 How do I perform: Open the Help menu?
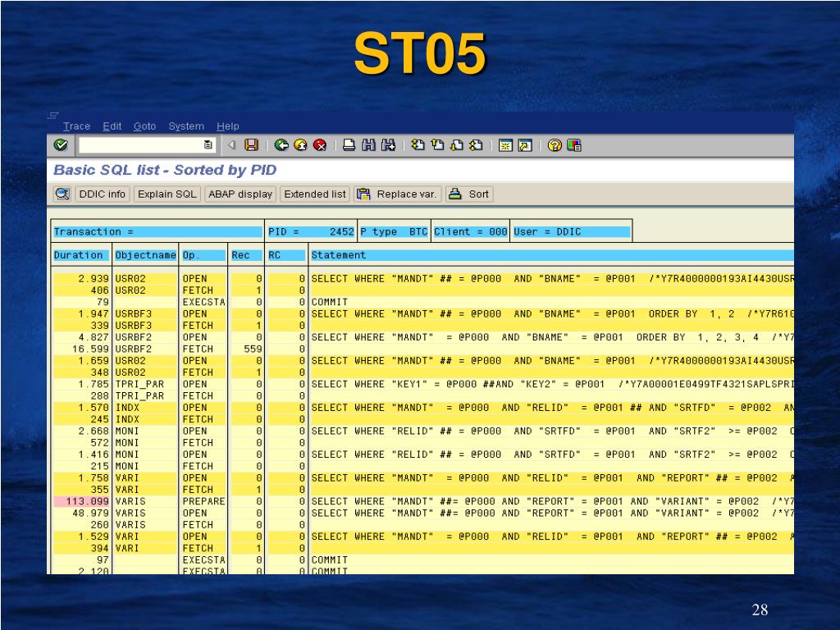coord(228,126)
